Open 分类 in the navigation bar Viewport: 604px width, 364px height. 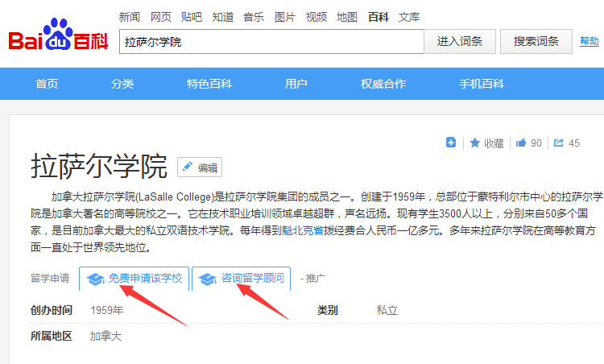click(x=122, y=84)
